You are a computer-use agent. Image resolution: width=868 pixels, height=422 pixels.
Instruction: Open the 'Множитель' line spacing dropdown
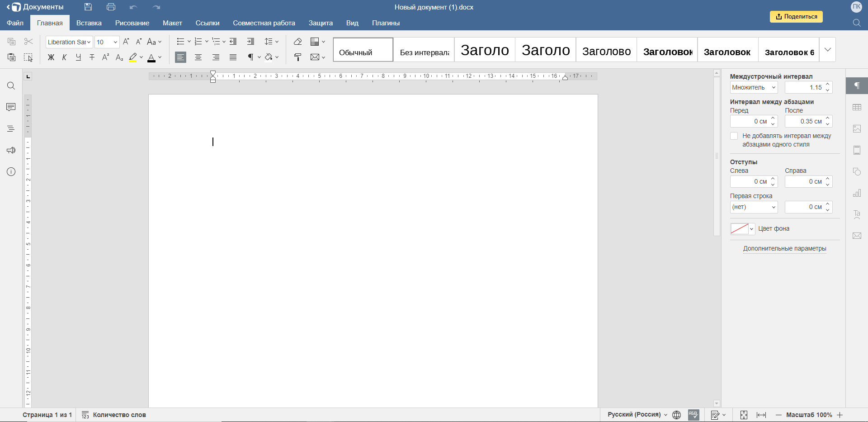coord(754,87)
